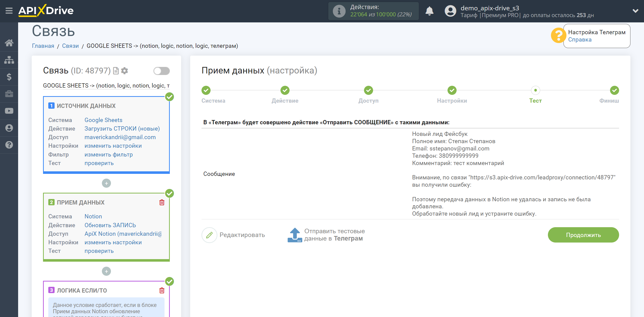Click the orange help question mark
The image size is (644, 317).
point(558,35)
